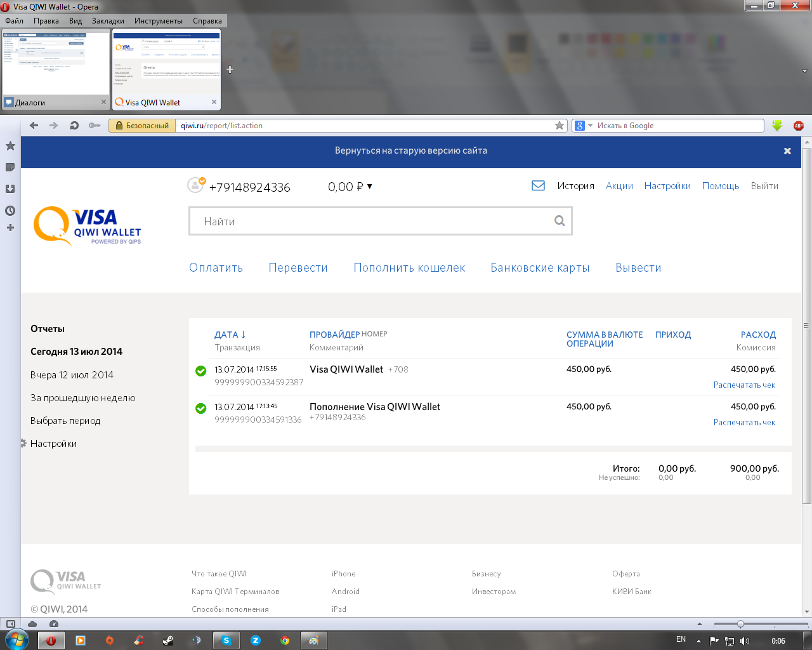Open the Помощь link
Image resolution: width=812 pixels, height=650 pixels.
point(721,186)
